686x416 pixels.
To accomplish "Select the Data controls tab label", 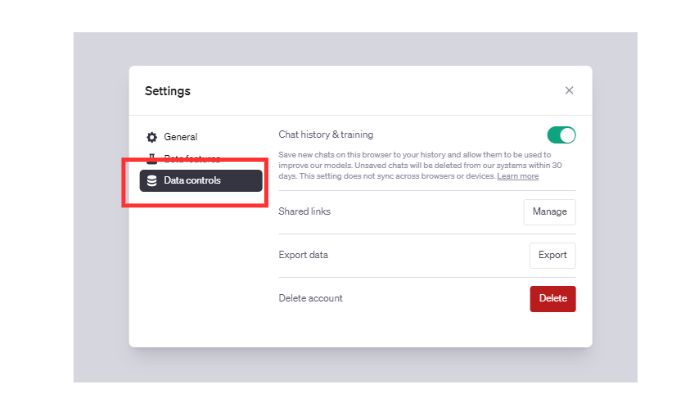I will tap(192, 181).
